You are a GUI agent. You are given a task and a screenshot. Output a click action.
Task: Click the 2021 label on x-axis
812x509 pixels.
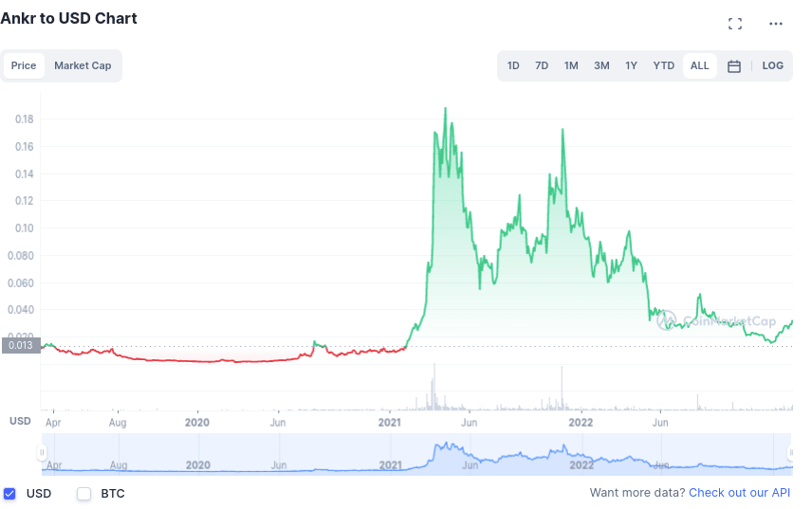(x=390, y=423)
